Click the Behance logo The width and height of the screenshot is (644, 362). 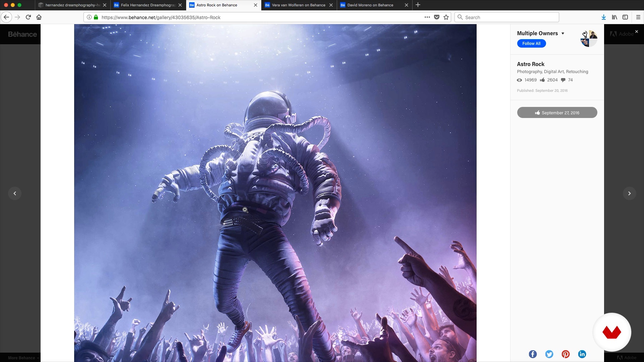tap(22, 34)
